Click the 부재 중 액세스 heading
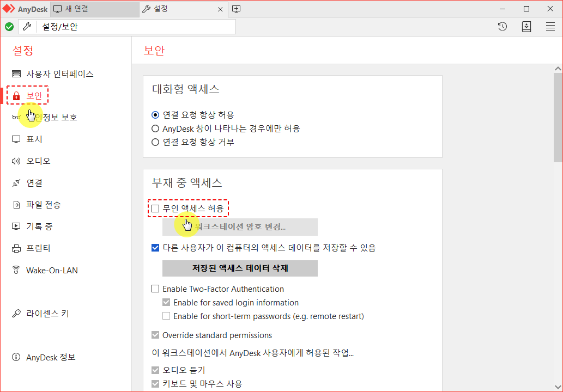Screen dimensions: 563x392 (x=187, y=183)
